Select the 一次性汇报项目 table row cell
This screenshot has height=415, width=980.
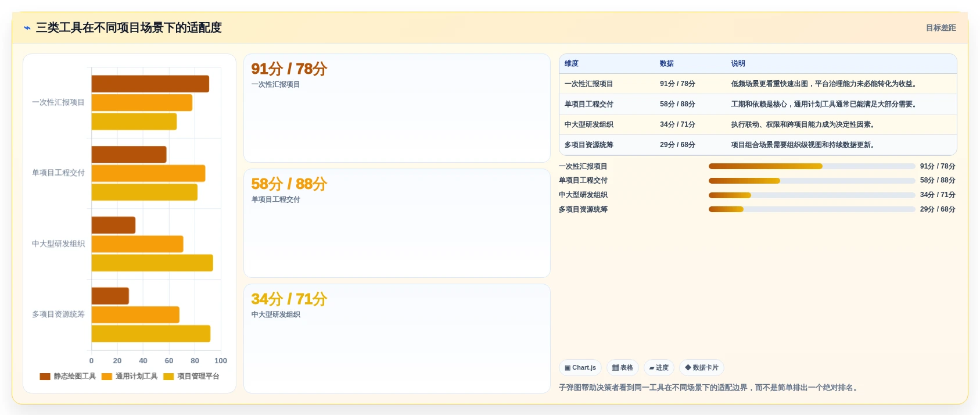pos(588,84)
